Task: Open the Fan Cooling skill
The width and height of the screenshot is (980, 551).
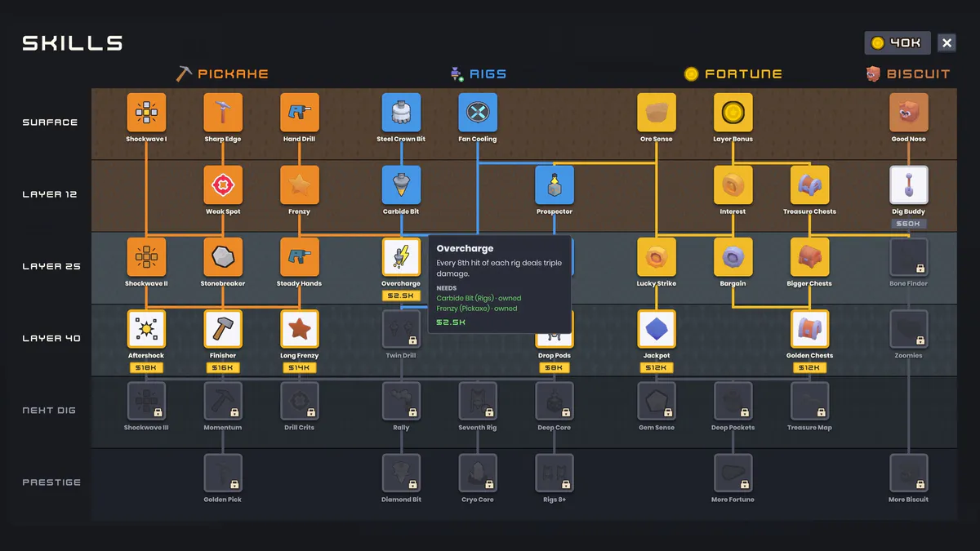Action: click(x=478, y=113)
